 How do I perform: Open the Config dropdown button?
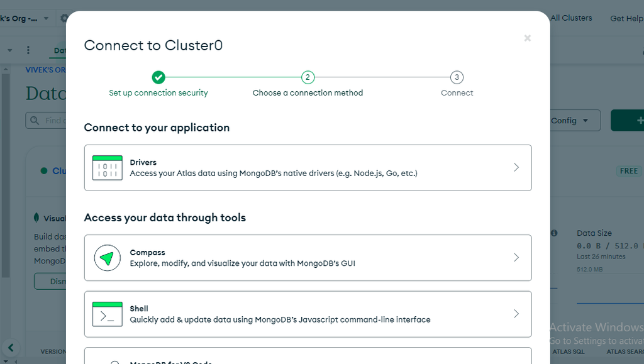tap(575, 121)
